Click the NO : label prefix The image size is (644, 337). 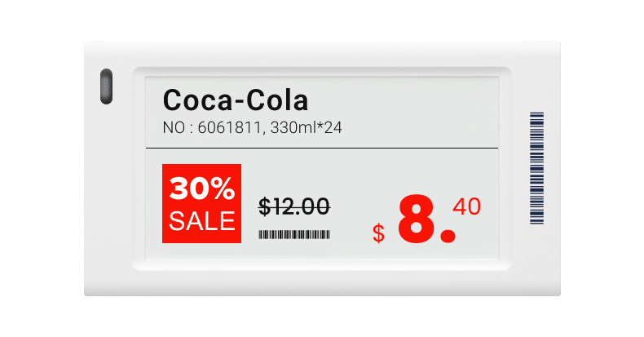click(x=178, y=128)
